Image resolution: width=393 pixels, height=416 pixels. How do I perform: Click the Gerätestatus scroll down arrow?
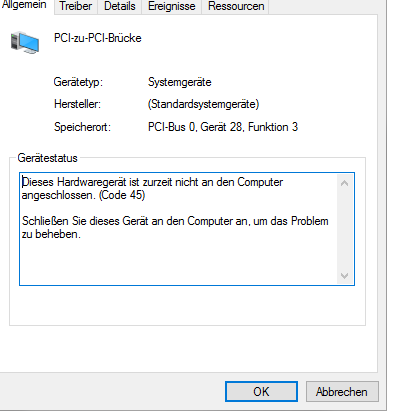pos(345,276)
